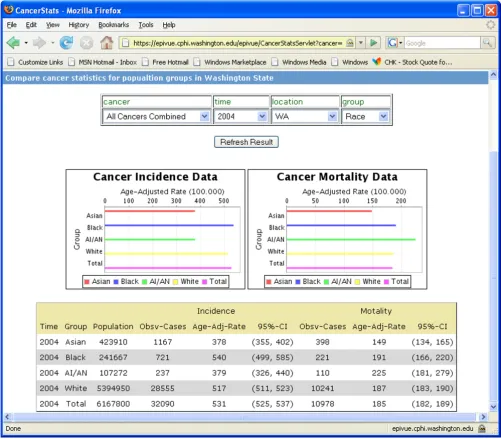Click the Google search input box
This screenshot has height=439, width=501.
point(442,43)
